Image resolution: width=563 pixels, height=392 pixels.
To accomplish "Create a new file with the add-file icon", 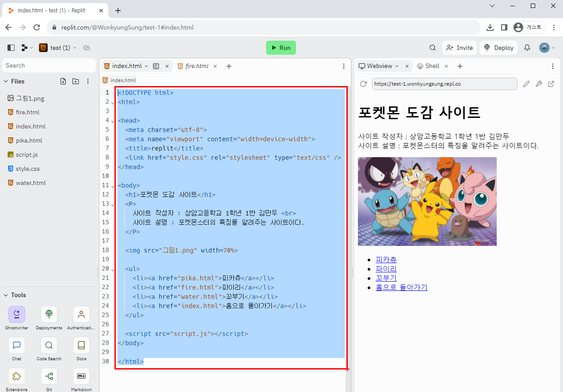I will click(63, 81).
